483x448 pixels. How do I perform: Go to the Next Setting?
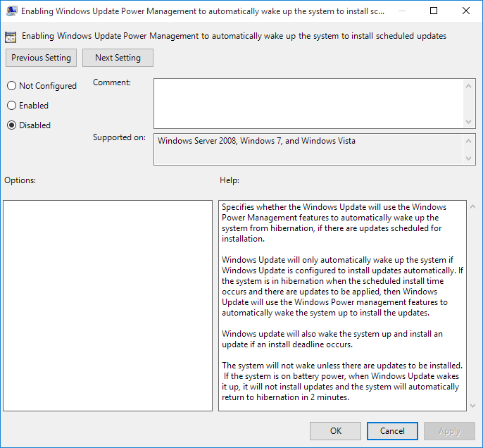pyautogui.click(x=118, y=58)
